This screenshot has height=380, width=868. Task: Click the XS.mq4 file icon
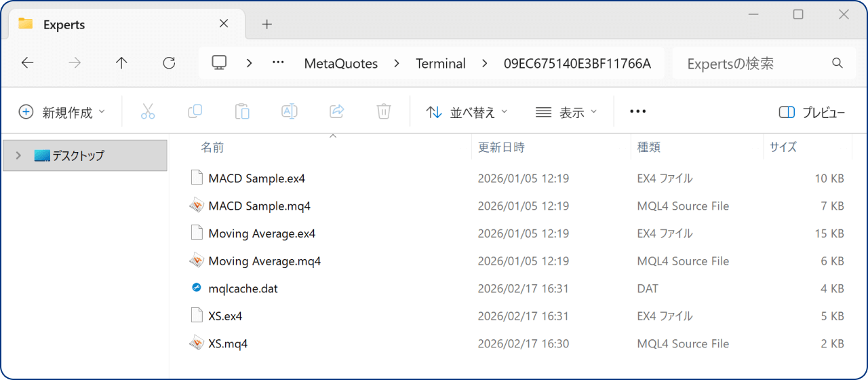[x=197, y=343]
